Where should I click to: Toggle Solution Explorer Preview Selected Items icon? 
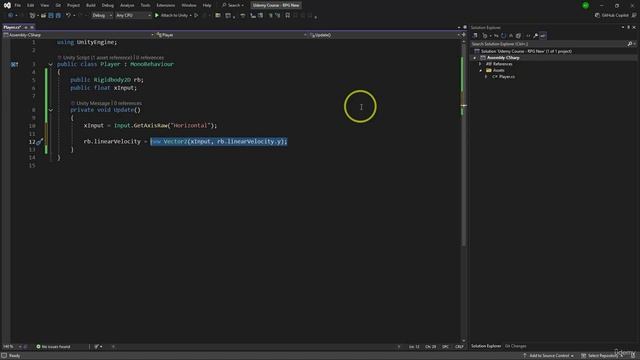(543, 36)
